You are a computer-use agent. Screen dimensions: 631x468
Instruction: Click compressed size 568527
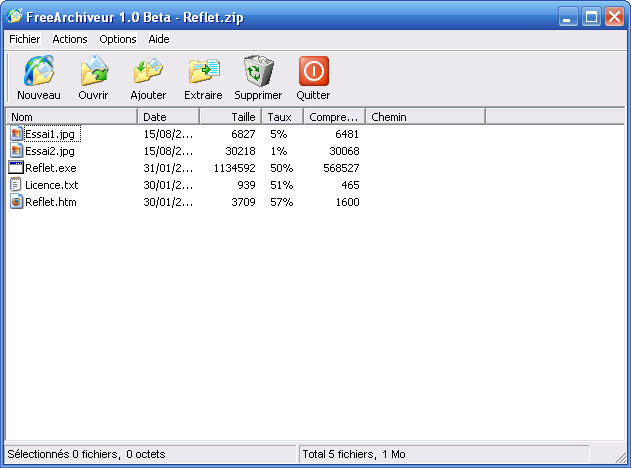coord(341,168)
